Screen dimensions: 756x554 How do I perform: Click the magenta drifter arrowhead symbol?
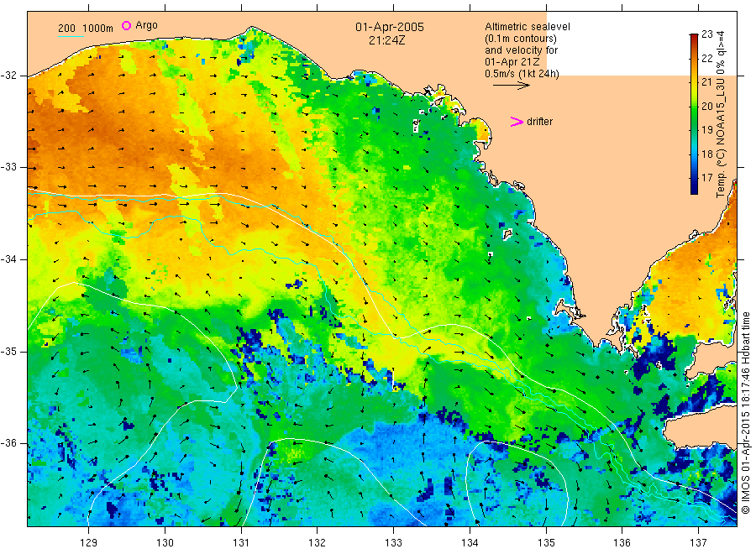[517, 122]
